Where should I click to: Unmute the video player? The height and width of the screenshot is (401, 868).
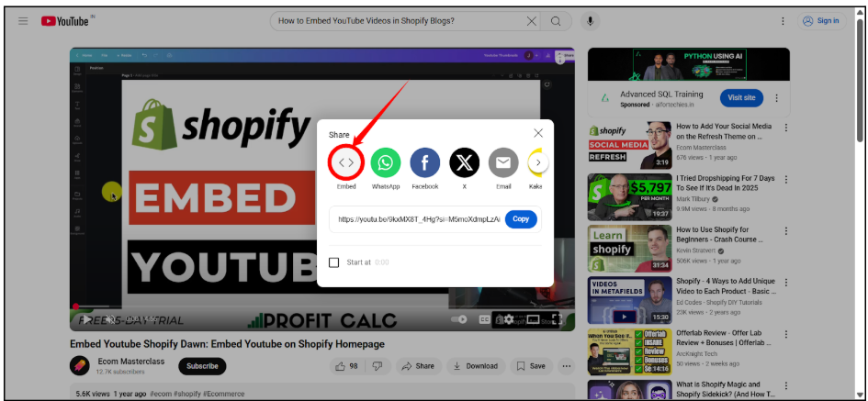click(111, 319)
